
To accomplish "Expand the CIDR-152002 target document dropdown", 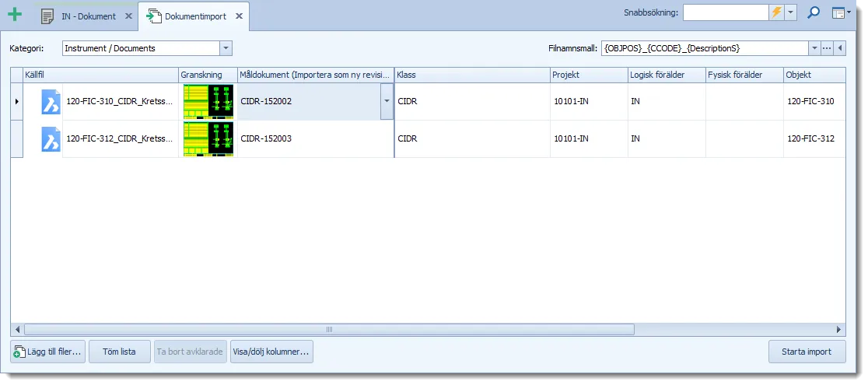I will coord(387,101).
